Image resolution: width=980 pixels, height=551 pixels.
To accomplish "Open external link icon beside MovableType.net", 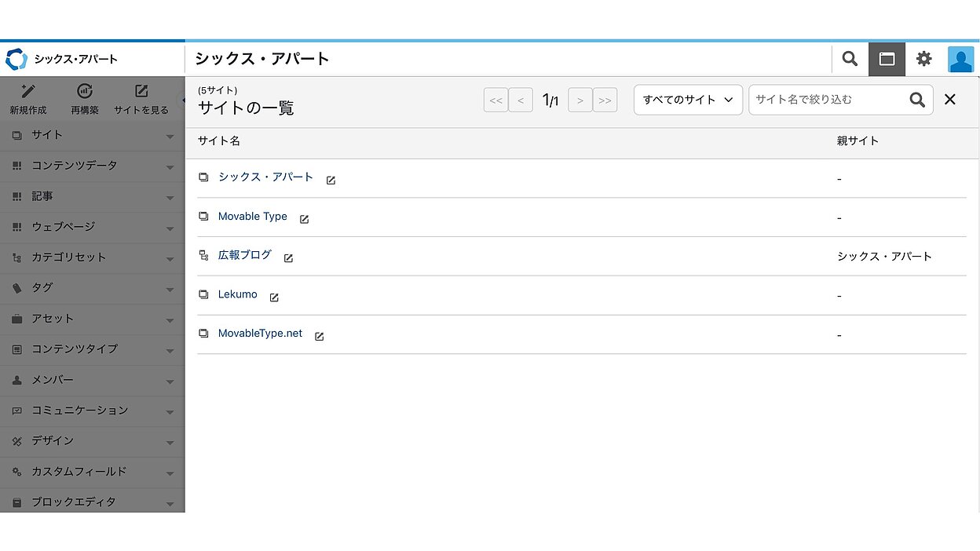I will pos(320,337).
